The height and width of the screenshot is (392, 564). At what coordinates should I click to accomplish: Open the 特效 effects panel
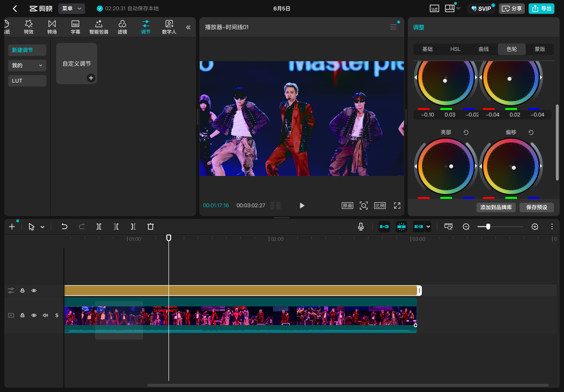[28, 27]
